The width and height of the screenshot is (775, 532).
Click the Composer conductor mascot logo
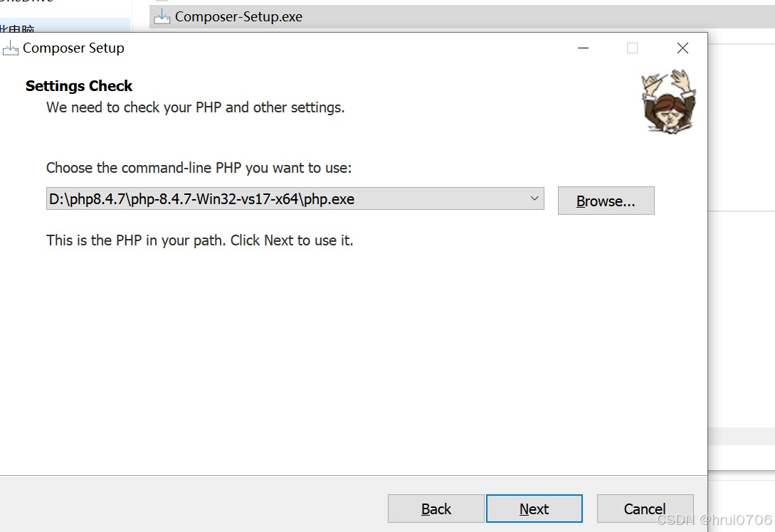pyautogui.click(x=668, y=101)
